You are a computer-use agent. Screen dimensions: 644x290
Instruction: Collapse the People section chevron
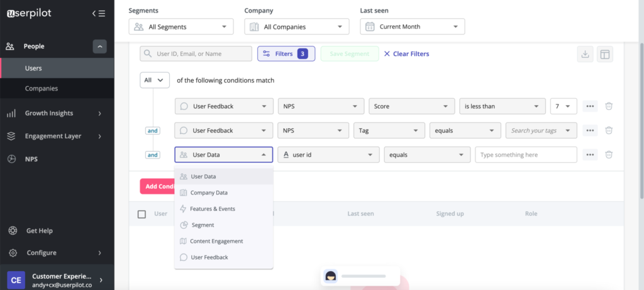(x=99, y=46)
